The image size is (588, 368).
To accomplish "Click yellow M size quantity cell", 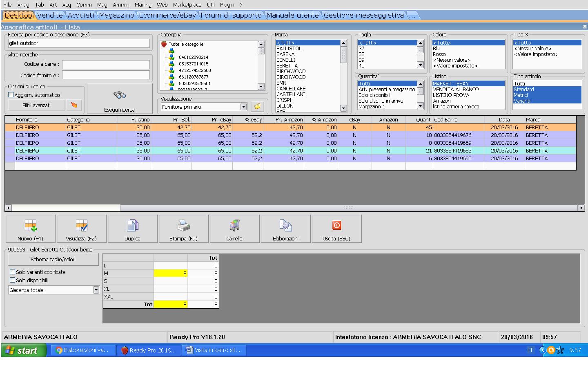I will click(x=171, y=273).
